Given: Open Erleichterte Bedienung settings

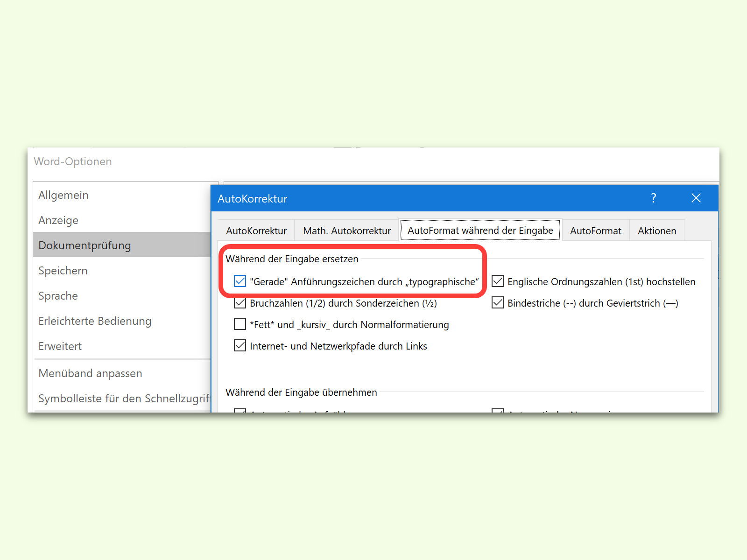Looking at the screenshot, I should point(122,321).
